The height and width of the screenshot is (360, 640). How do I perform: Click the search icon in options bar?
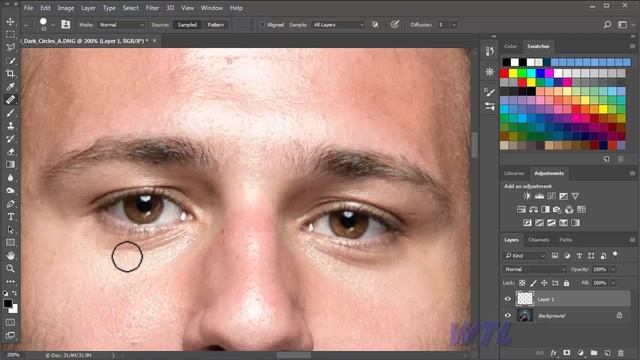(x=607, y=25)
